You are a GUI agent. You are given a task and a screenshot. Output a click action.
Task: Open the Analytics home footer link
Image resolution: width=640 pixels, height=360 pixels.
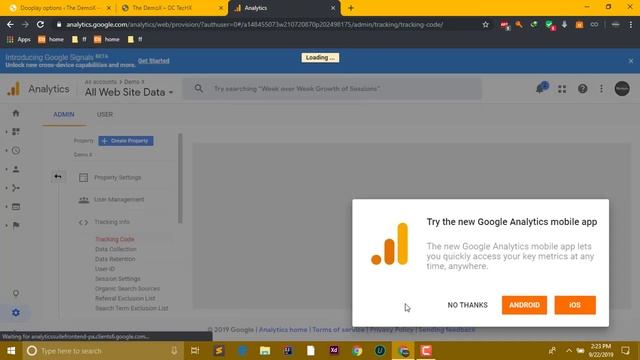coord(283,329)
